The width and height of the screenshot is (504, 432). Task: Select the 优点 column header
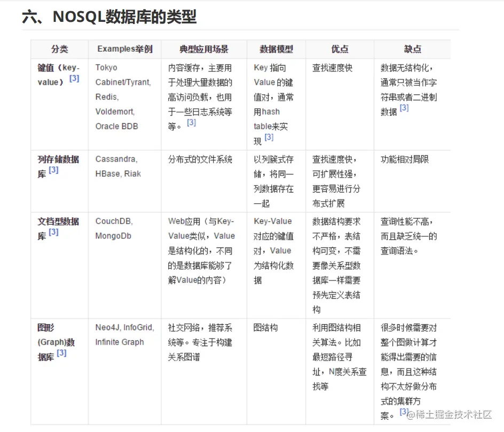(340, 49)
